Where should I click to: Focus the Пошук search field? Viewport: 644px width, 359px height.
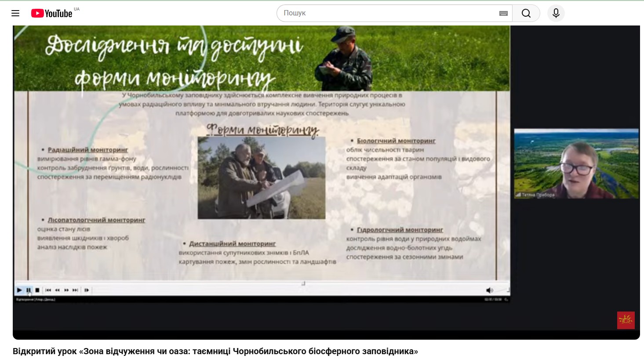387,13
